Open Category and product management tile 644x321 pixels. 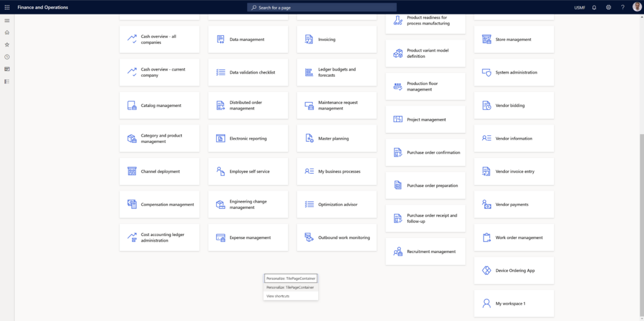[159, 138]
